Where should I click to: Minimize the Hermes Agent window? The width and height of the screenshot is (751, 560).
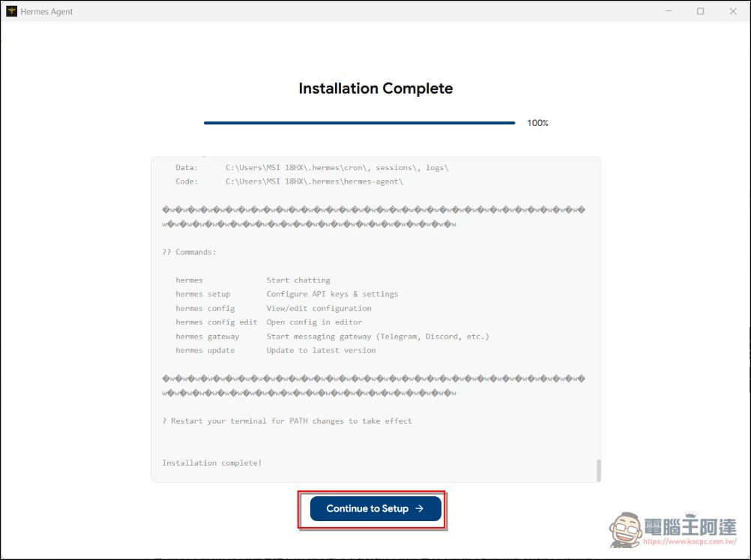click(x=669, y=11)
